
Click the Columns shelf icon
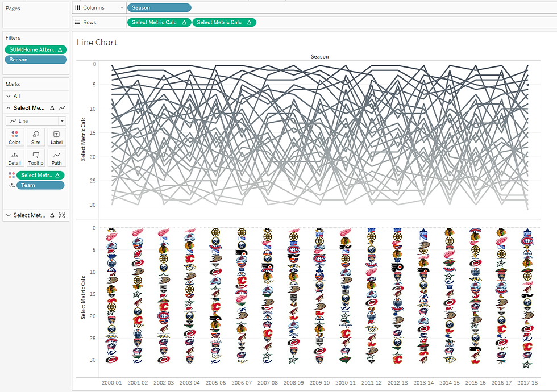click(77, 7)
